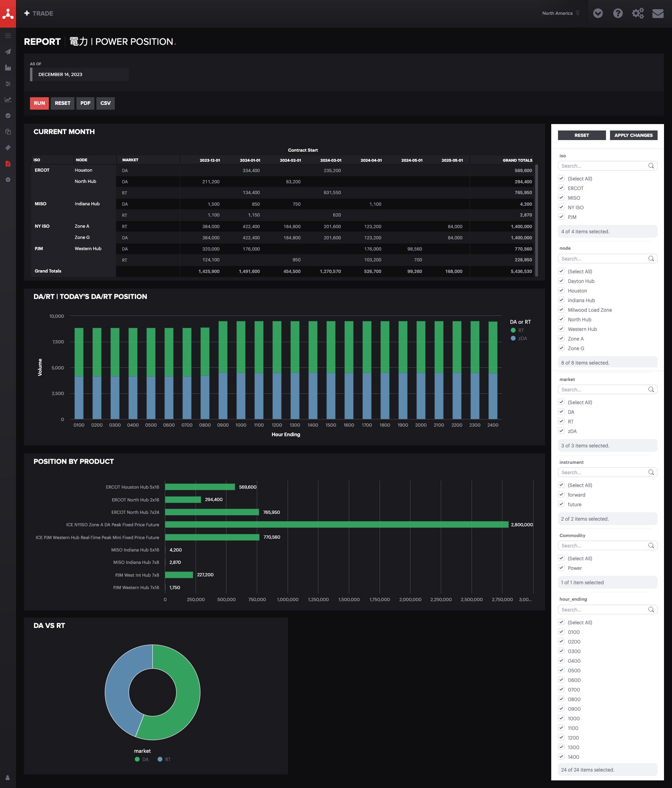Uncheck the ERCOT iso filter
This screenshot has width=672, height=788.
click(x=562, y=188)
